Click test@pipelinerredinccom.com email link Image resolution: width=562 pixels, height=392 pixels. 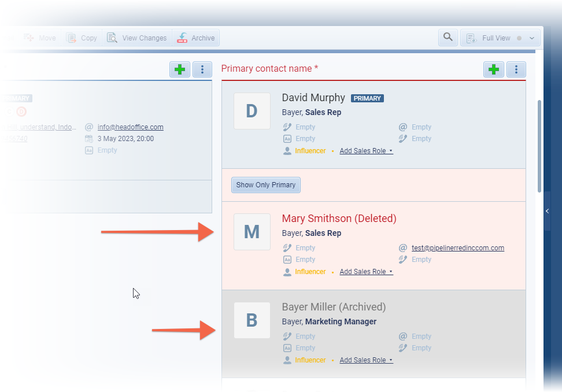click(458, 248)
